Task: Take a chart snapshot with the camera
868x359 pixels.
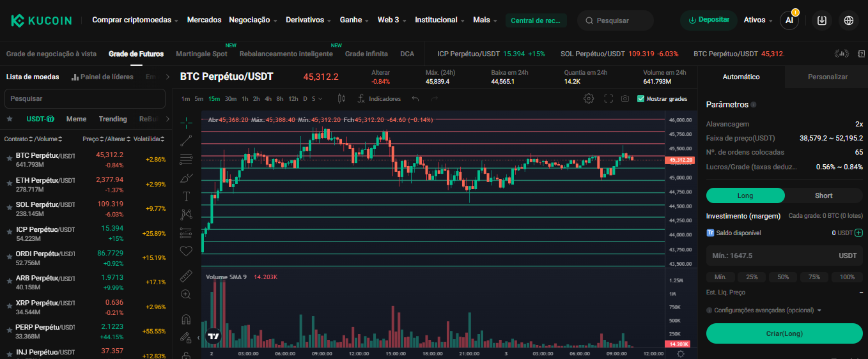Action: [x=624, y=98]
